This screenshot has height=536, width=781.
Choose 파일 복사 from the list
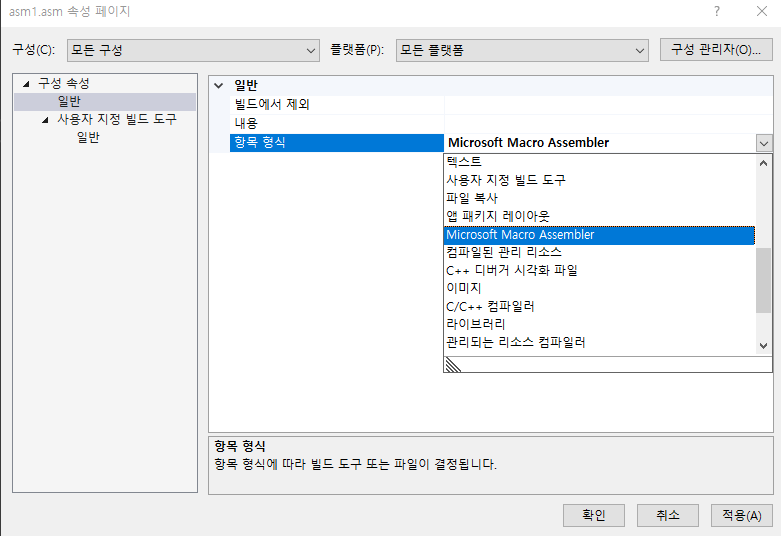[x=599, y=198]
